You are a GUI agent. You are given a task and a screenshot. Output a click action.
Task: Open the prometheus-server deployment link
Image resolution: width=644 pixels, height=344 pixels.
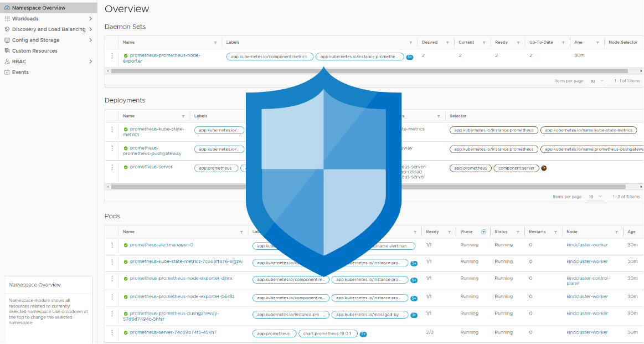(151, 167)
